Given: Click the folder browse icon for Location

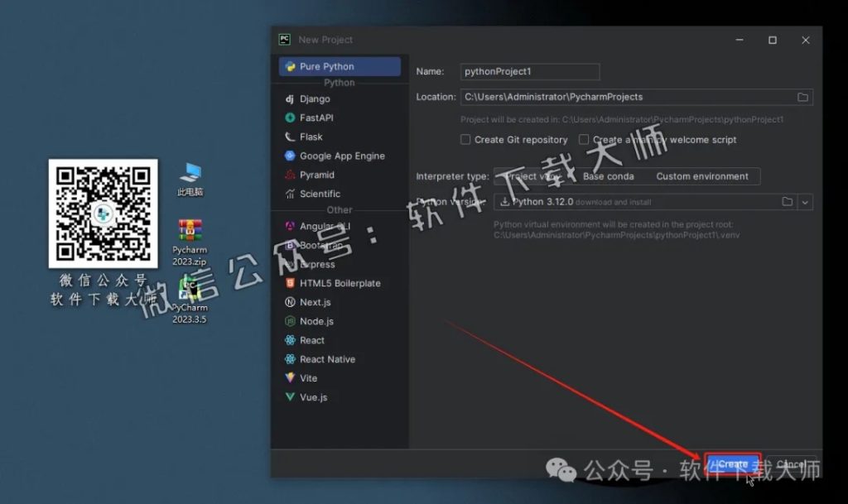Looking at the screenshot, I should click(x=802, y=97).
